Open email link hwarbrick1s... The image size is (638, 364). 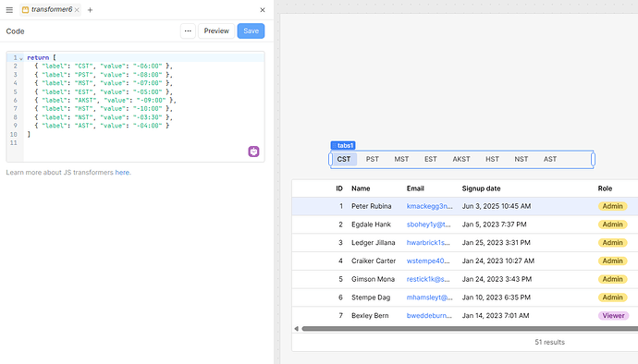(x=428, y=243)
